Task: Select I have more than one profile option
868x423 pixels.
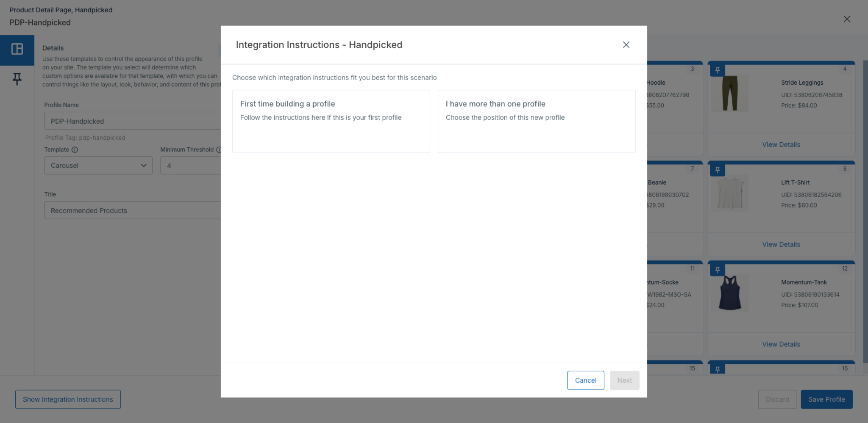Action: (537, 122)
